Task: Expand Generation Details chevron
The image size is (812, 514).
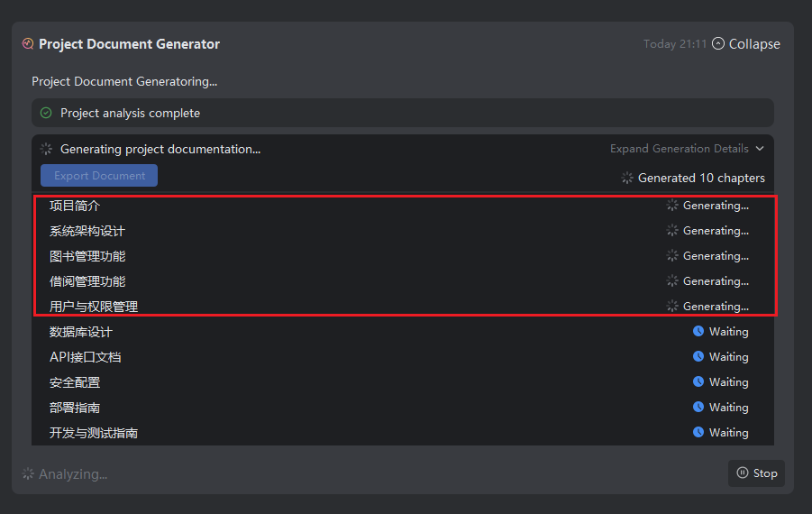Action: tap(760, 149)
